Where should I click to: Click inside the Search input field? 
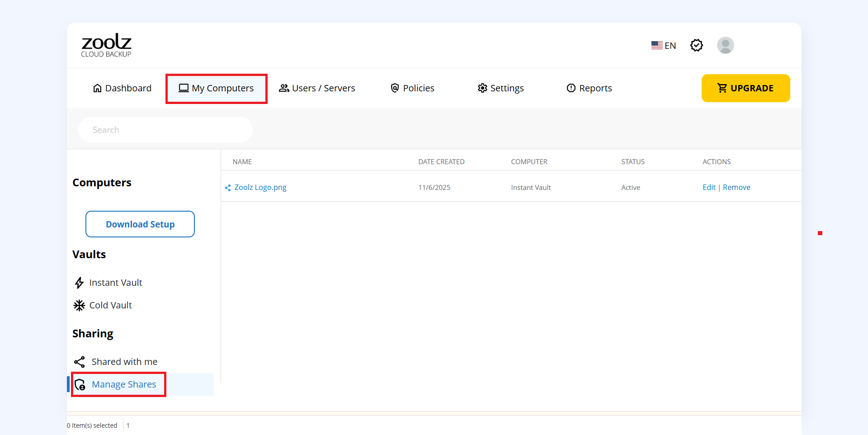(x=165, y=130)
